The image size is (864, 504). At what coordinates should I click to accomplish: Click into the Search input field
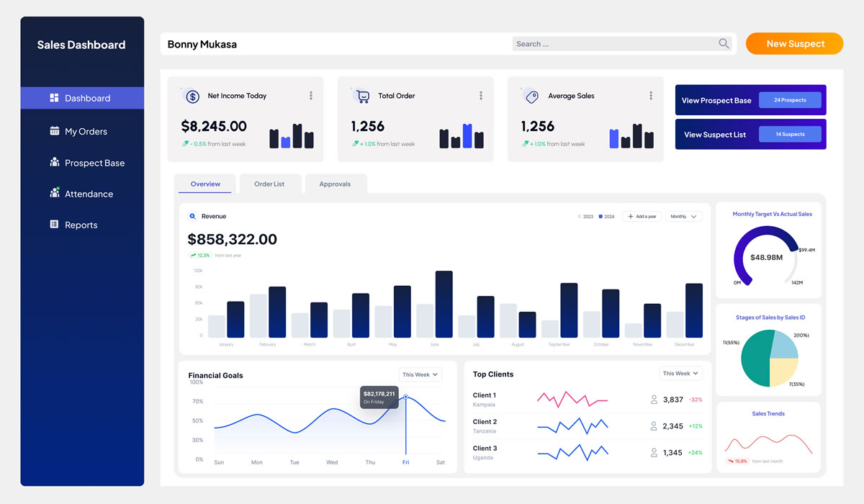point(612,44)
